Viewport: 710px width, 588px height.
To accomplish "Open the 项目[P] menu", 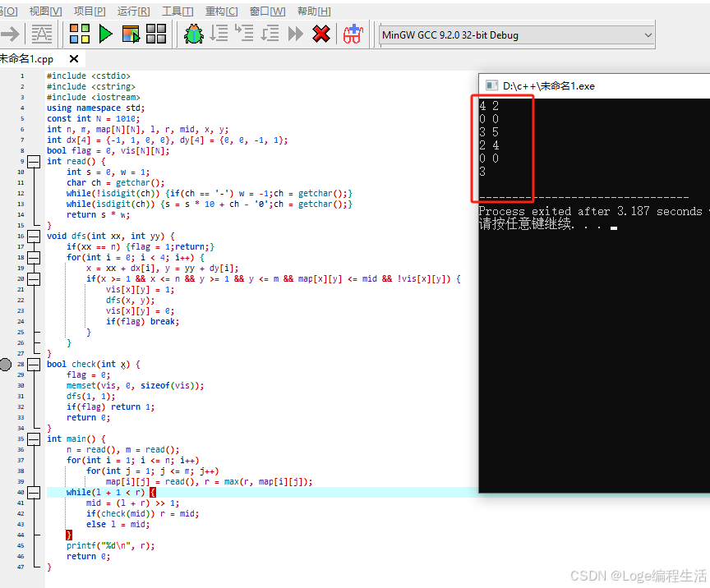I will tap(90, 11).
